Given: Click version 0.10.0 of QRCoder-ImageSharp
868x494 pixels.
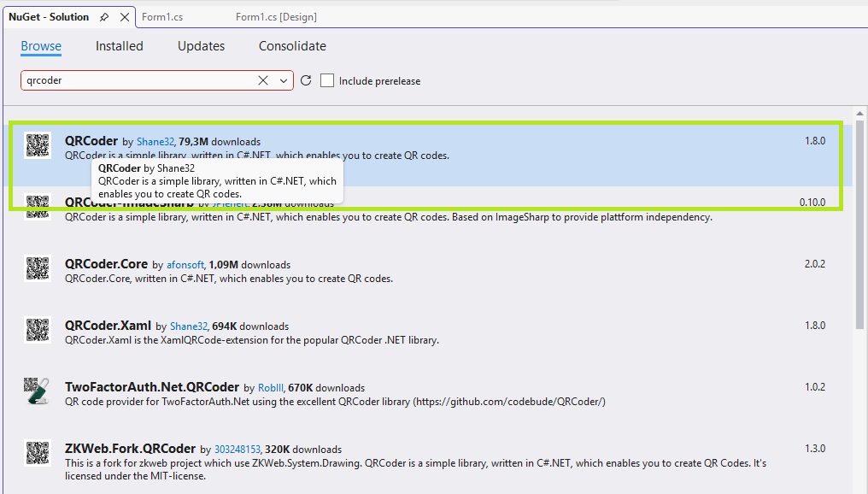Looking at the screenshot, I should (812, 203).
